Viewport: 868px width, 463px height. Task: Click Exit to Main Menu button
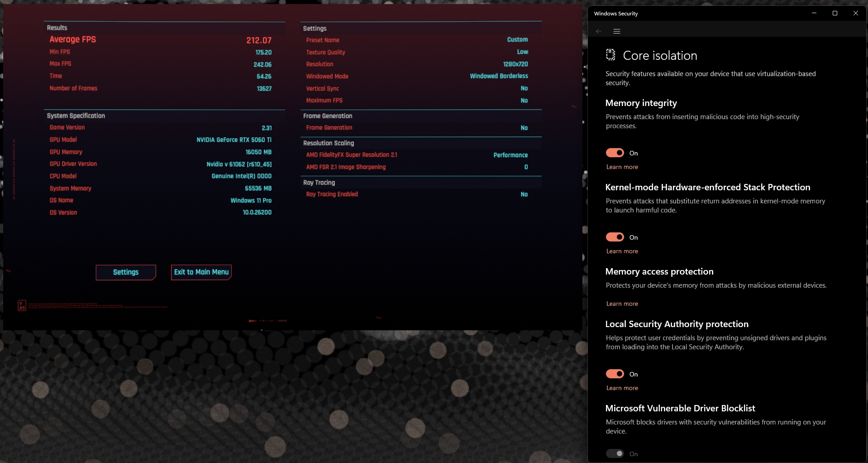pyautogui.click(x=201, y=272)
